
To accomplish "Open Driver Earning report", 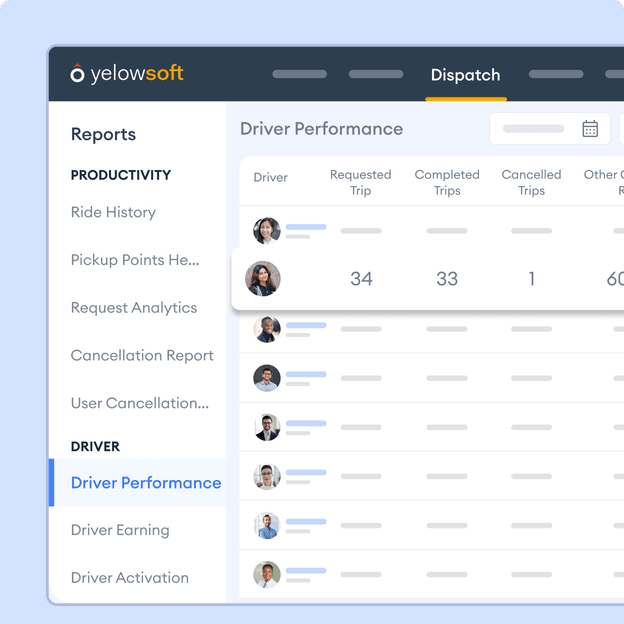I will pos(120,530).
